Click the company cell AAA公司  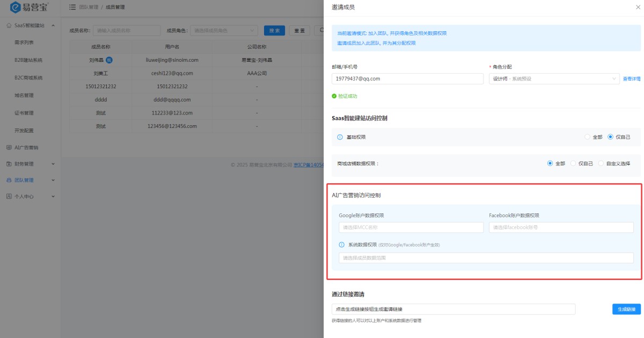(257, 73)
